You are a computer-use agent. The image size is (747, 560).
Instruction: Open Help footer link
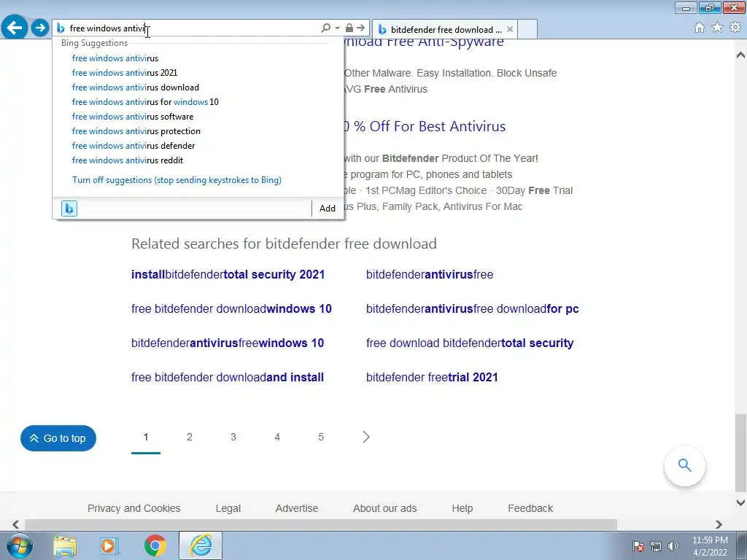click(x=462, y=508)
